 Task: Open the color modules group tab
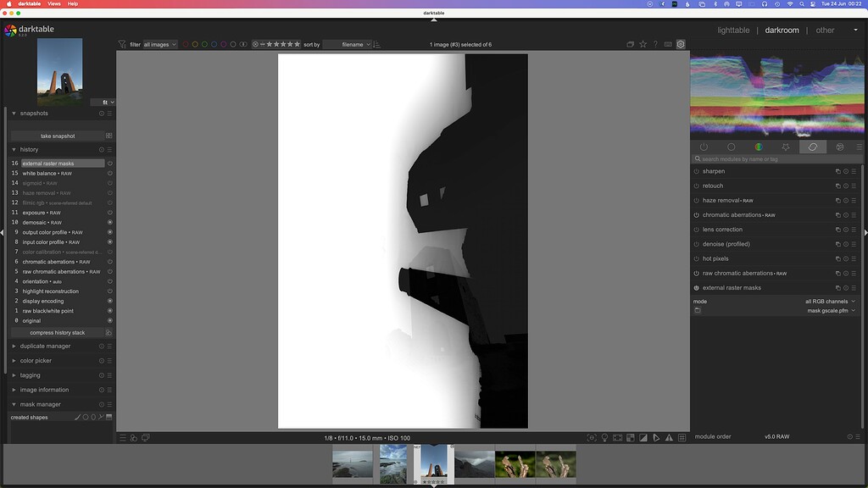(757, 147)
